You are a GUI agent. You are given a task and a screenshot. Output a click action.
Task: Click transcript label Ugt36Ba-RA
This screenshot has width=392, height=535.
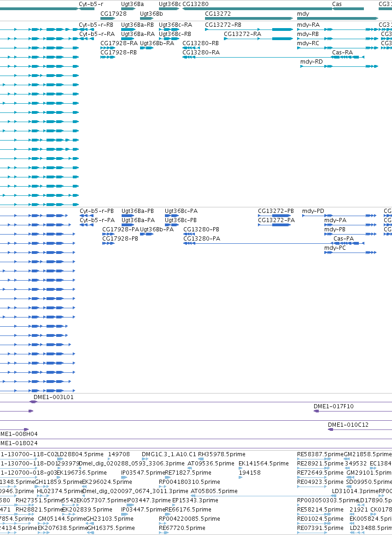138,34
